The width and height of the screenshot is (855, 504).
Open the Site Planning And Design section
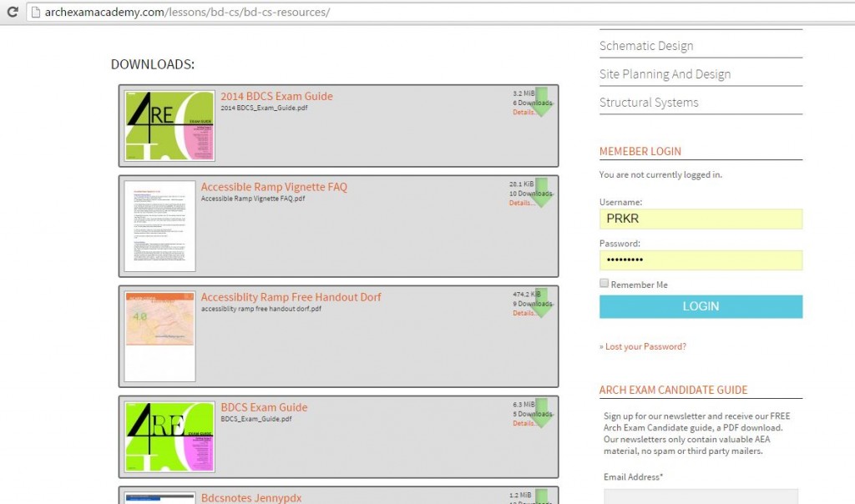coord(665,73)
